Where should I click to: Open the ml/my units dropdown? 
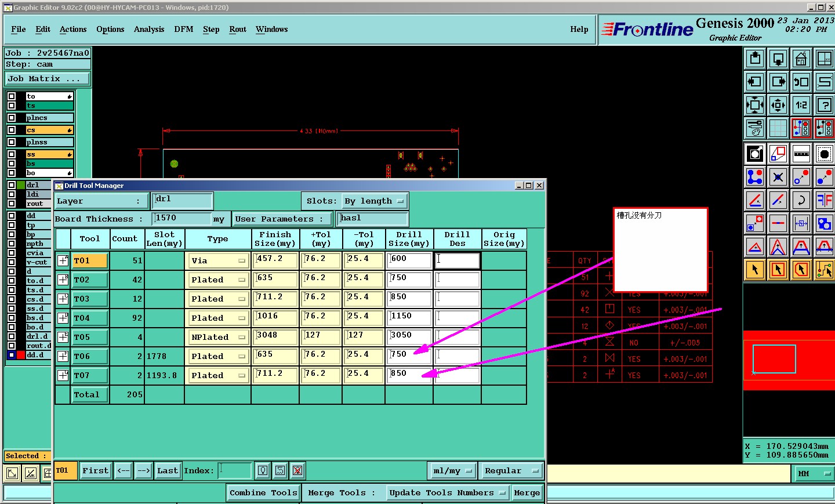click(452, 470)
